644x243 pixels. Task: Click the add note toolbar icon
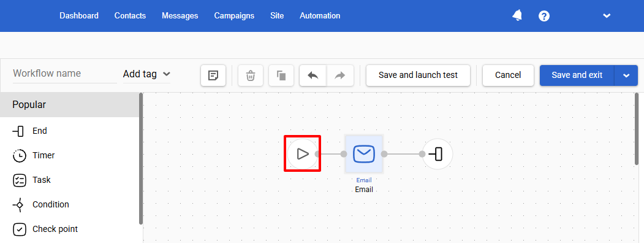pos(213,75)
